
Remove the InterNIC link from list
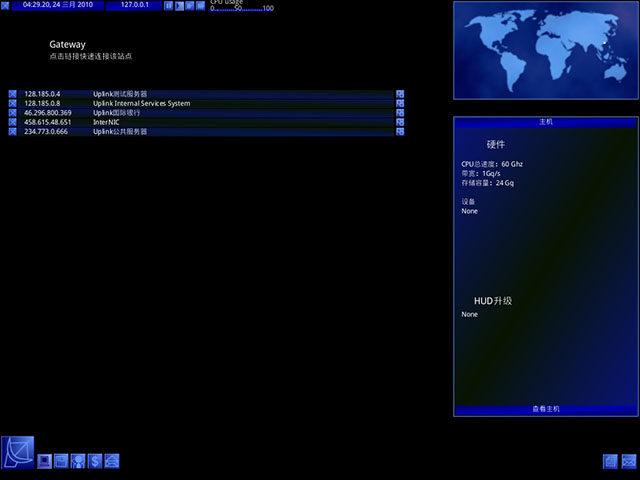click(13, 122)
